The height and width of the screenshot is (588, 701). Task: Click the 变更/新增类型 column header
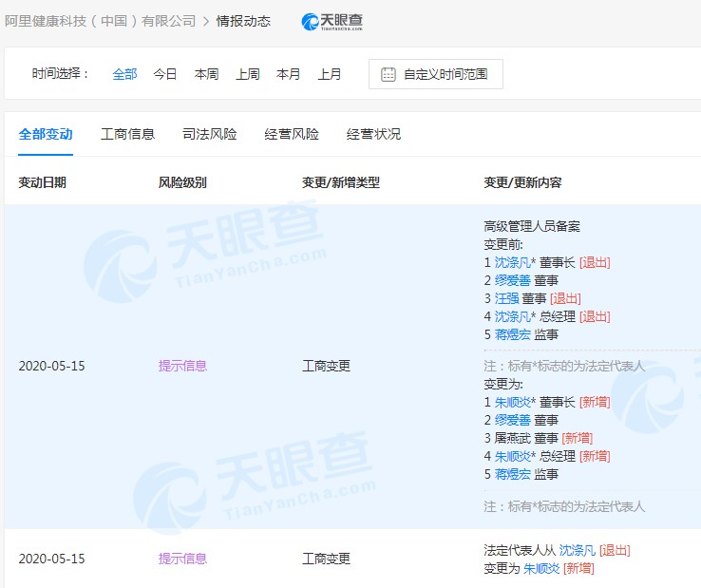tap(341, 182)
